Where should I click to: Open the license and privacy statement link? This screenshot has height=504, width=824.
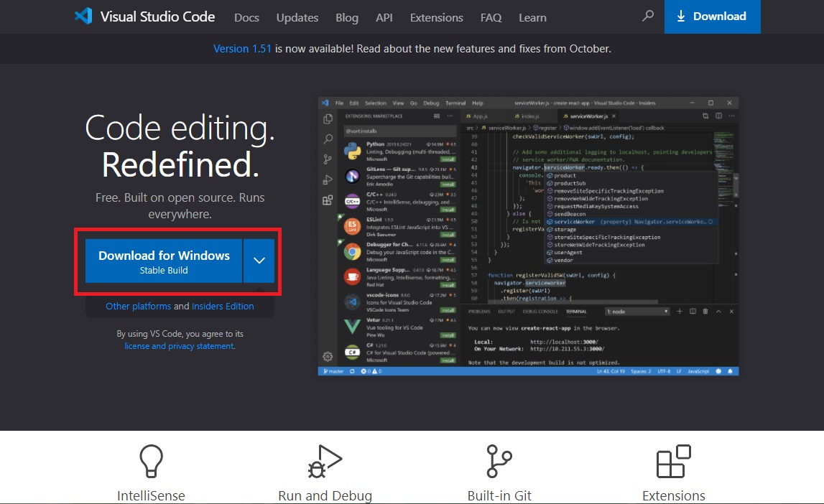(x=179, y=346)
